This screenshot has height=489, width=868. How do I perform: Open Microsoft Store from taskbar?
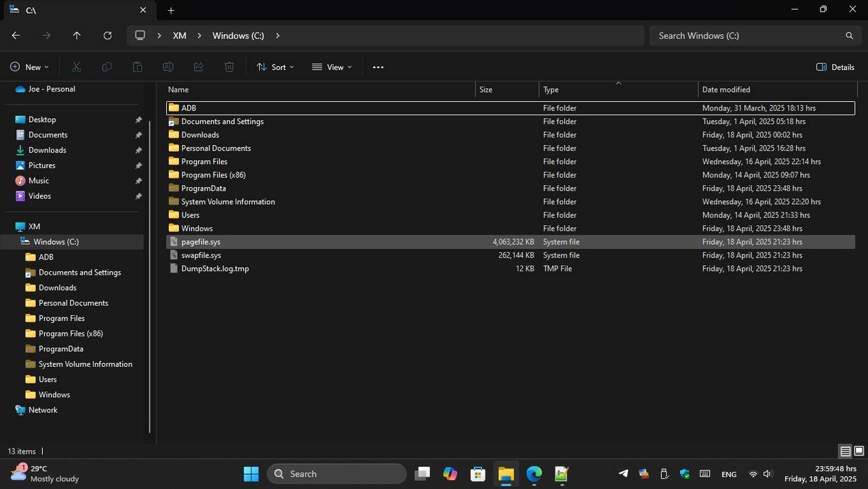478,473
